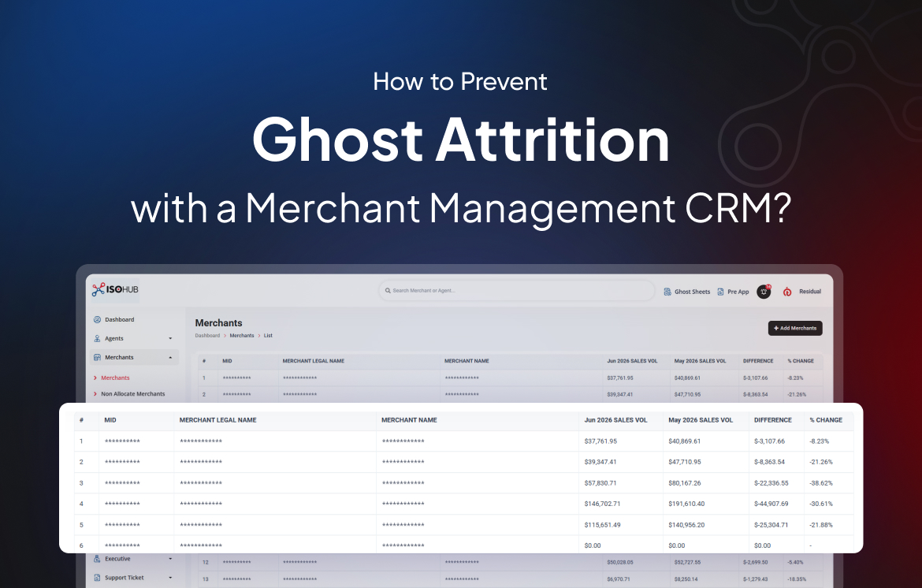Click the Merchants page heading

coord(219,323)
